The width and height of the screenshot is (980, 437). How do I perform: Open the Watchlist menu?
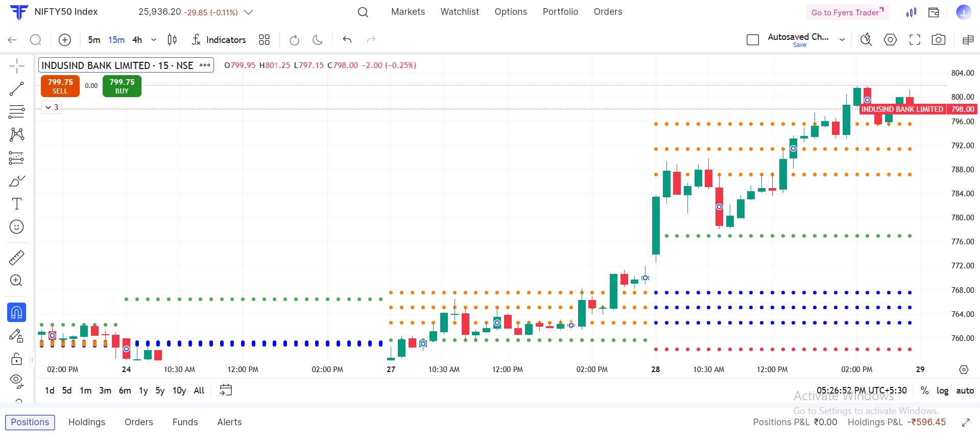pos(460,12)
